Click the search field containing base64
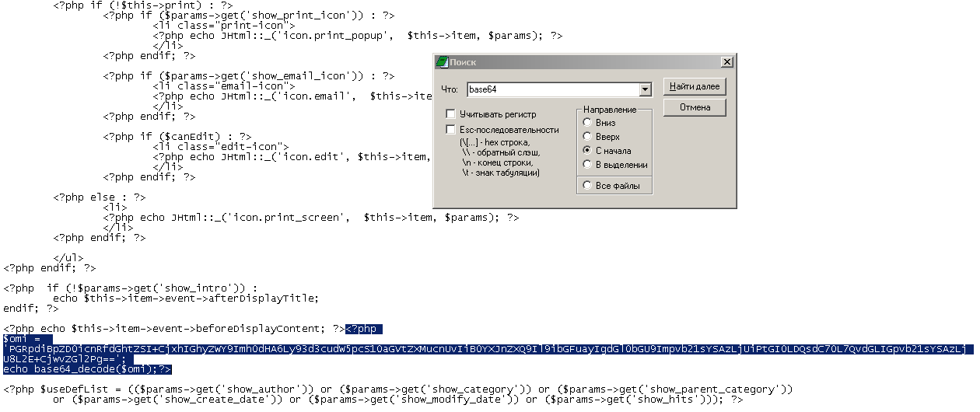980x412 pixels. click(x=552, y=90)
